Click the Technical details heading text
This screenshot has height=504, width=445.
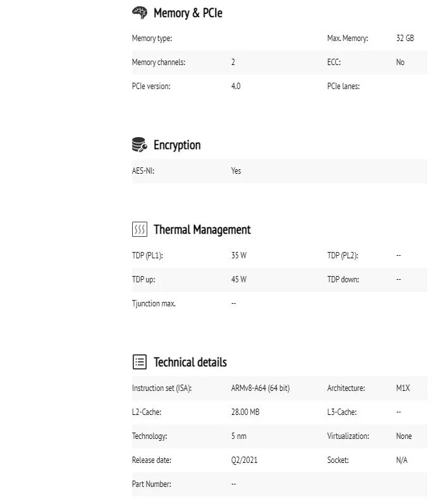pos(190,363)
